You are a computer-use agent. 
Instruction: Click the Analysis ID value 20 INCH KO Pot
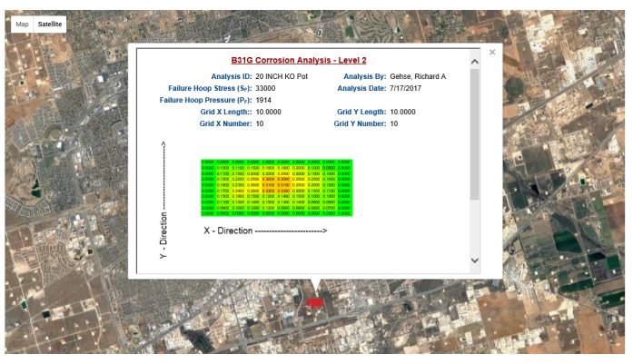pos(282,76)
